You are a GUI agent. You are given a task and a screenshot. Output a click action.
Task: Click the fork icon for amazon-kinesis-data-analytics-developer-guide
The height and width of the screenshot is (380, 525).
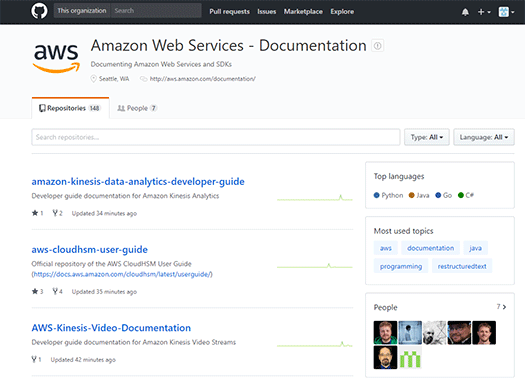tap(55, 213)
